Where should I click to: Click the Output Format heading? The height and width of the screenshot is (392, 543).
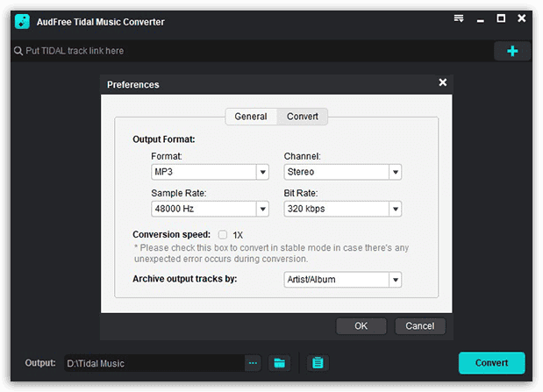click(x=164, y=139)
